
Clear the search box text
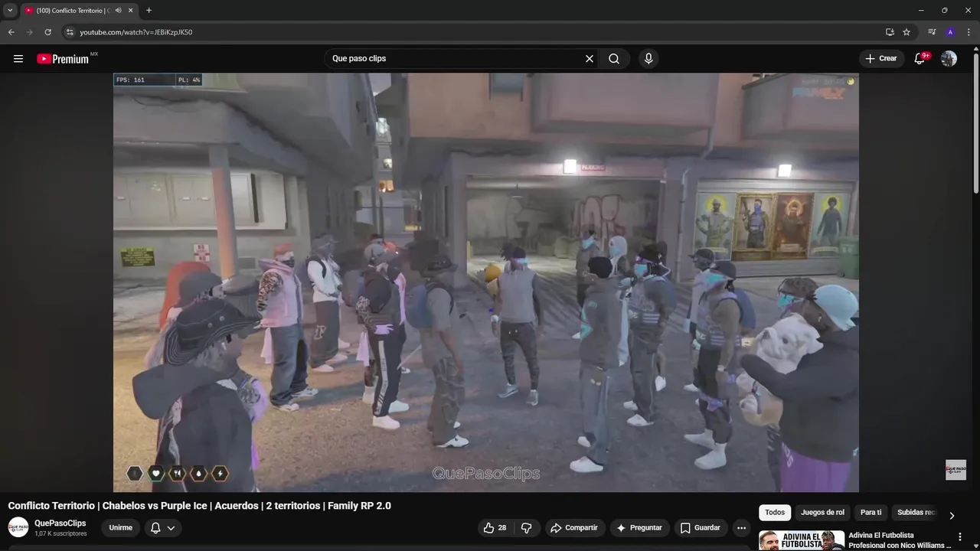[x=590, y=59]
